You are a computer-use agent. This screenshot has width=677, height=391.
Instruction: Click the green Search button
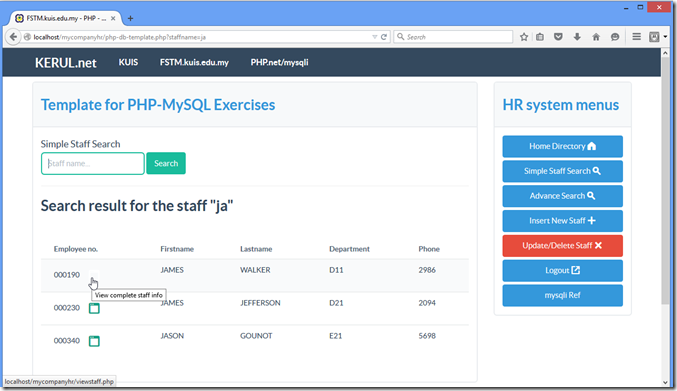(166, 163)
